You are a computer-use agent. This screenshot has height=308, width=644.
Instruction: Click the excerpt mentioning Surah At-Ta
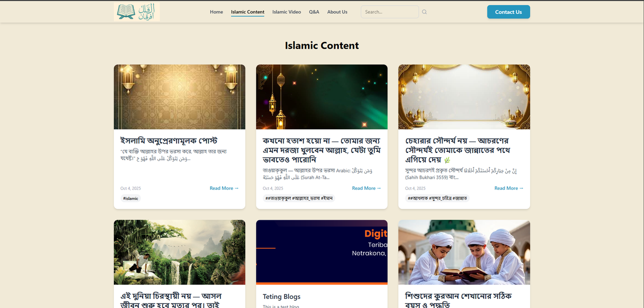click(x=318, y=174)
